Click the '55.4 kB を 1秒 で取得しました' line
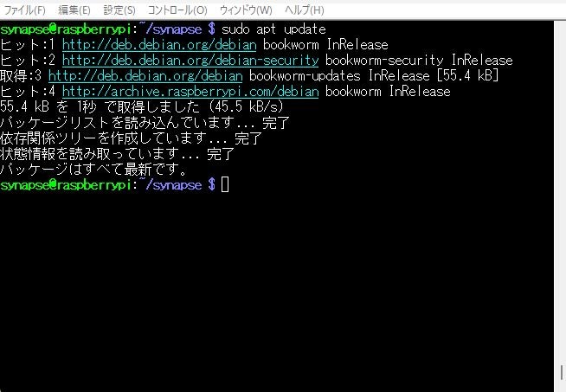Viewport: 566px width, 392px height. [x=142, y=106]
